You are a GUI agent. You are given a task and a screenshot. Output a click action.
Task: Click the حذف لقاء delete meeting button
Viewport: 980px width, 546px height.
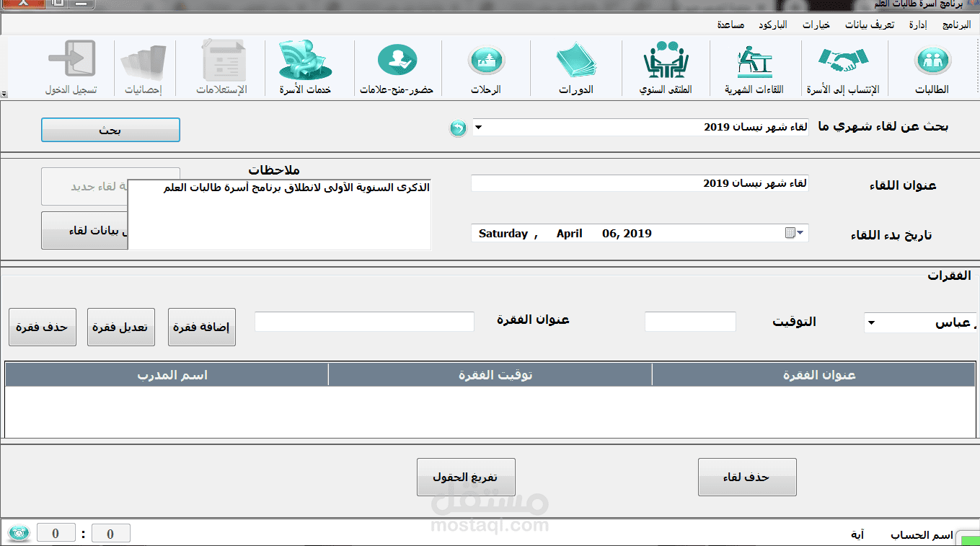[747, 477]
